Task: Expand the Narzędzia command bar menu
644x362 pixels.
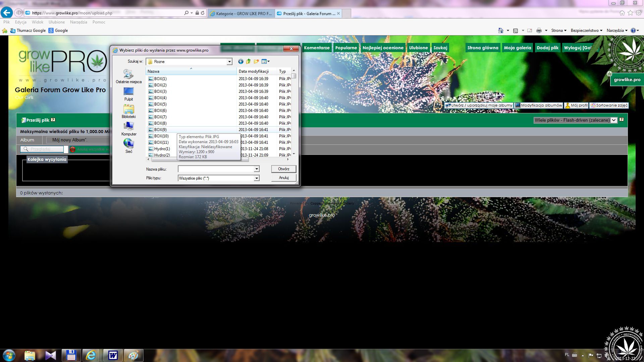Action: (x=617, y=31)
